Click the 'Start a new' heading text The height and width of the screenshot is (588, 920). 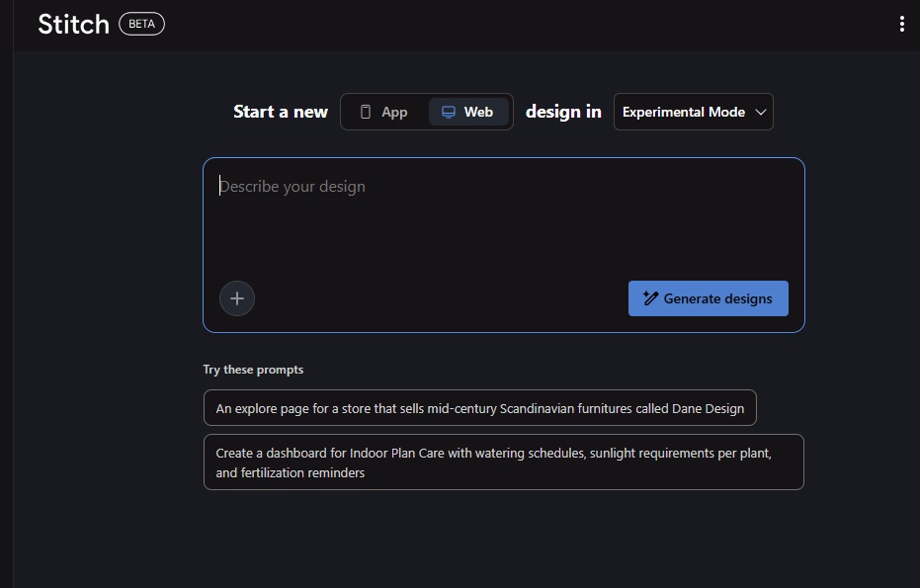click(280, 112)
